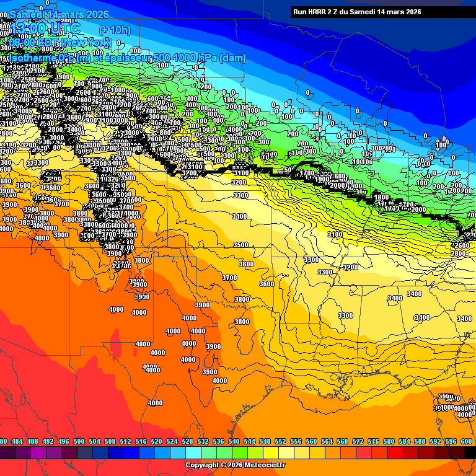Screen dimensions: 476x476
Task: Click the Isotherme 0°C et épaisseur title
Action: tap(127, 58)
